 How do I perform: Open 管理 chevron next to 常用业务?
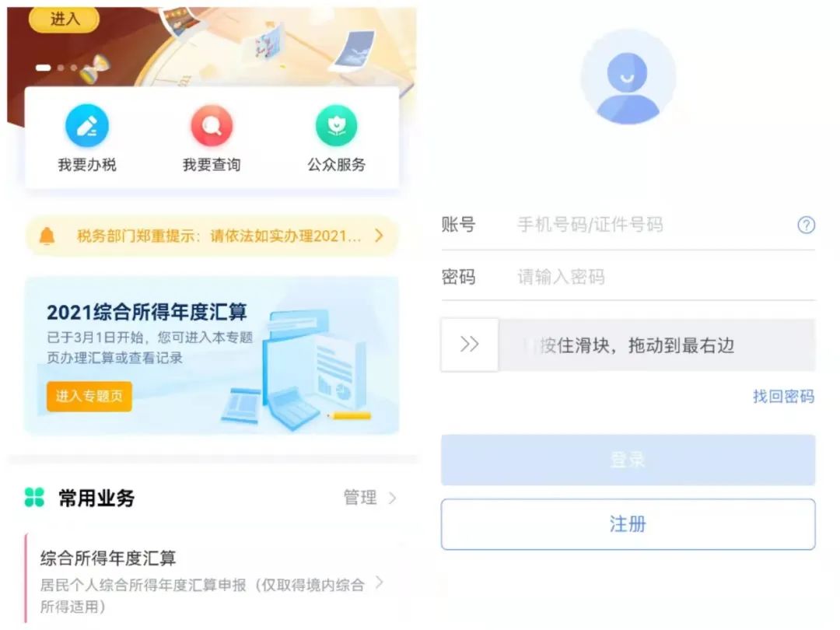coord(392,498)
